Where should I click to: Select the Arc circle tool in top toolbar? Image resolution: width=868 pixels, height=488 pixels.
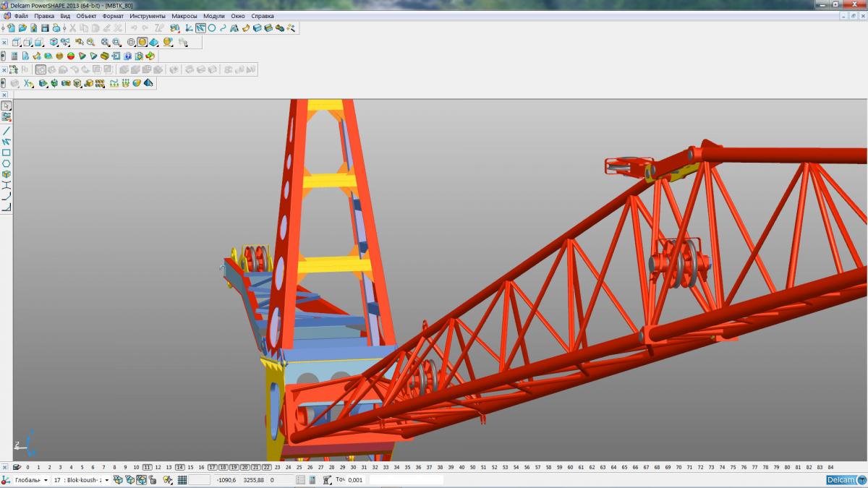tap(212, 28)
